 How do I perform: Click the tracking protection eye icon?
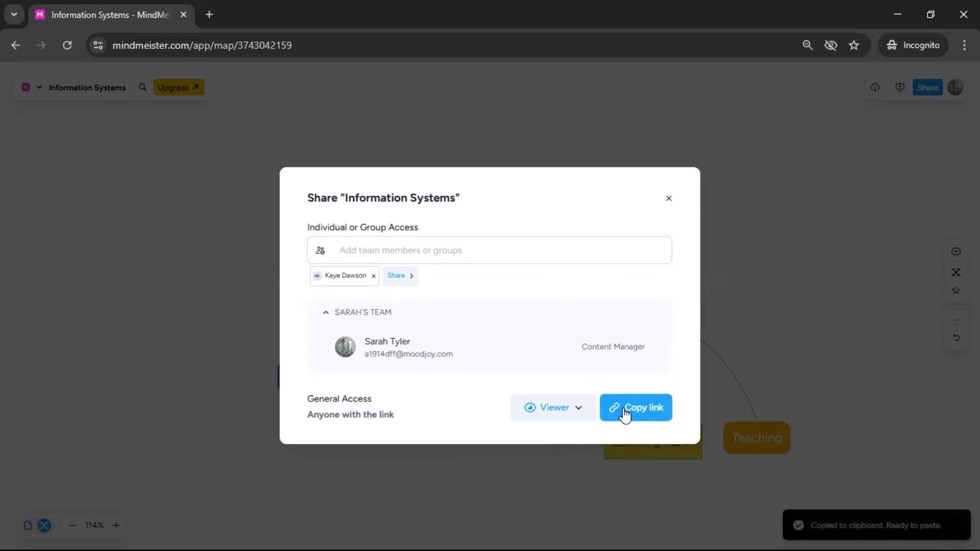tap(830, 45)
